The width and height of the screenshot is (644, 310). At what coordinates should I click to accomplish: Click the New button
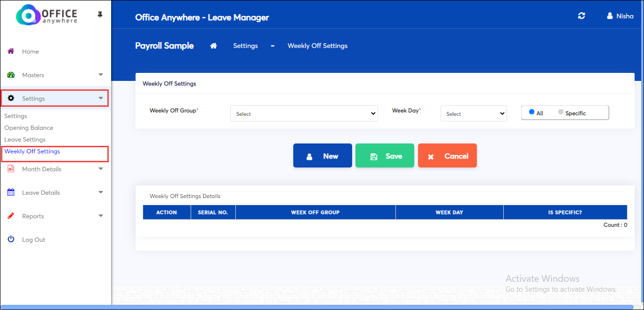[322, 156]
